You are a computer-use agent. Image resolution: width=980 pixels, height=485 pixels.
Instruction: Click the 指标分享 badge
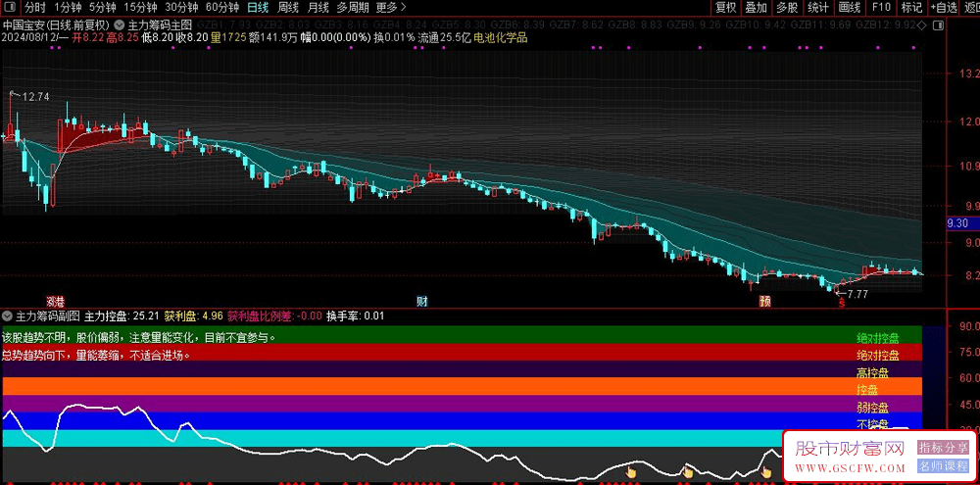coord(943,447)
